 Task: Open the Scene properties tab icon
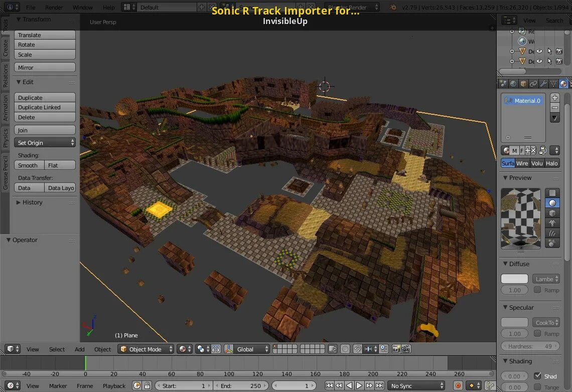tap(504, 84)
